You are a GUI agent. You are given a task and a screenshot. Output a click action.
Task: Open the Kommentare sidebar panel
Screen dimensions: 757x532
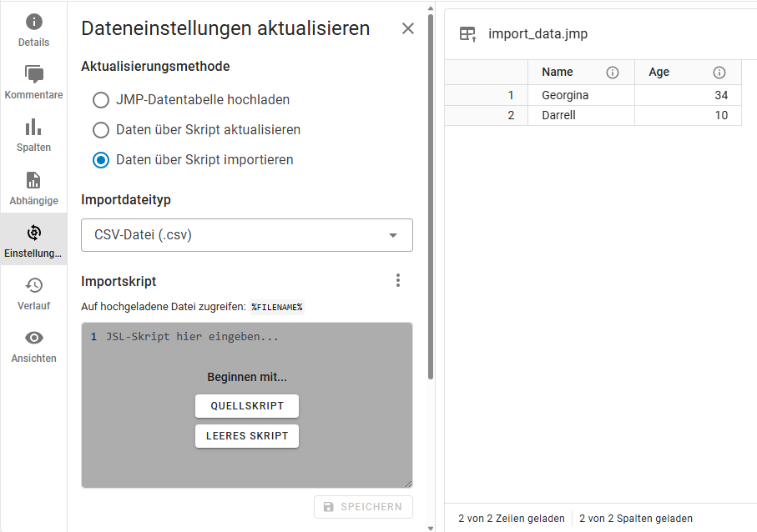tap(33, 83)
